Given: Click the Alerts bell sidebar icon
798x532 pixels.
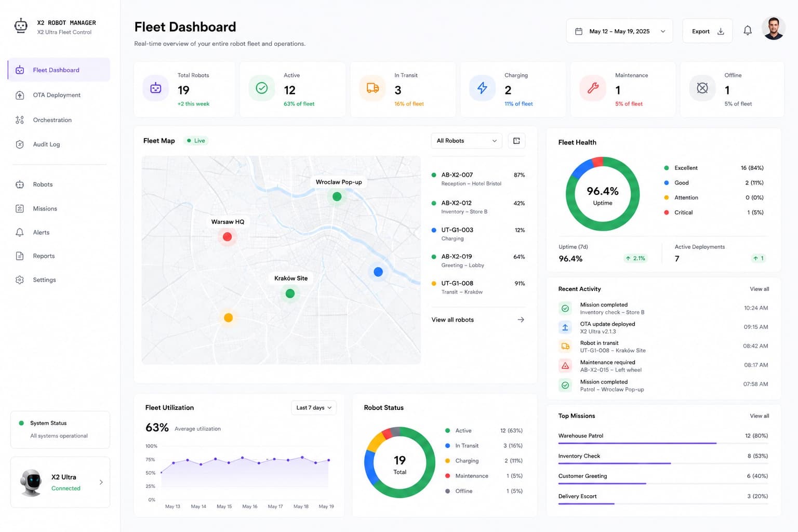Looking at the screenshot, I should point(20,232).
